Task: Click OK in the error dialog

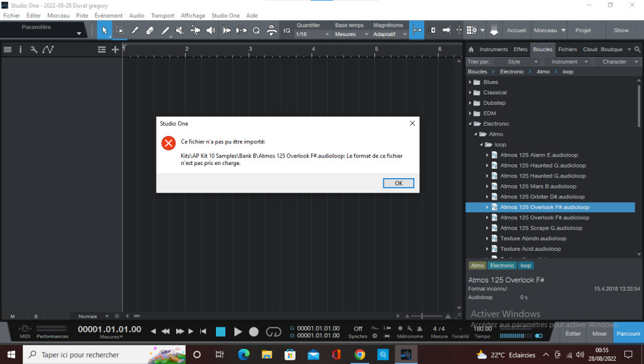Action: coord(398,183)
